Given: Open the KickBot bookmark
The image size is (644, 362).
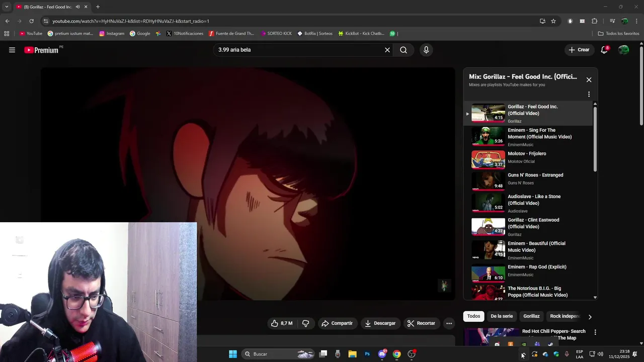Looking at the screenshot, I should [361, 34].
